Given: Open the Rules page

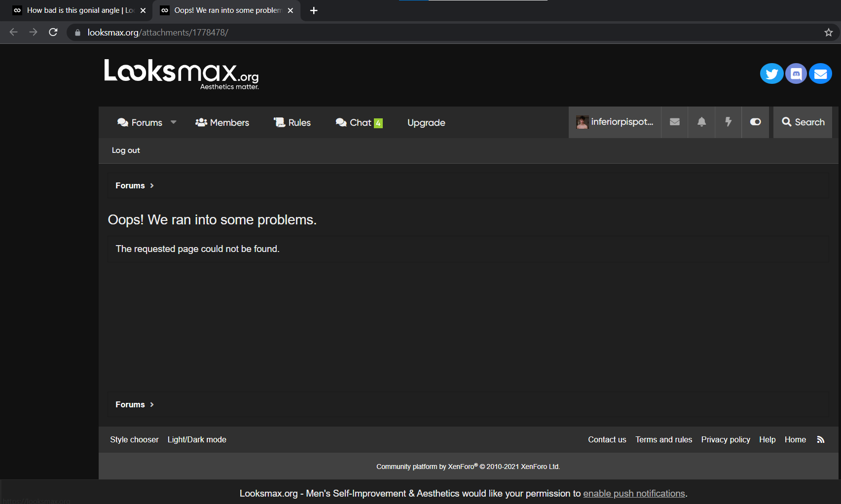Looking at the screenshot, I should click(292, 122).
